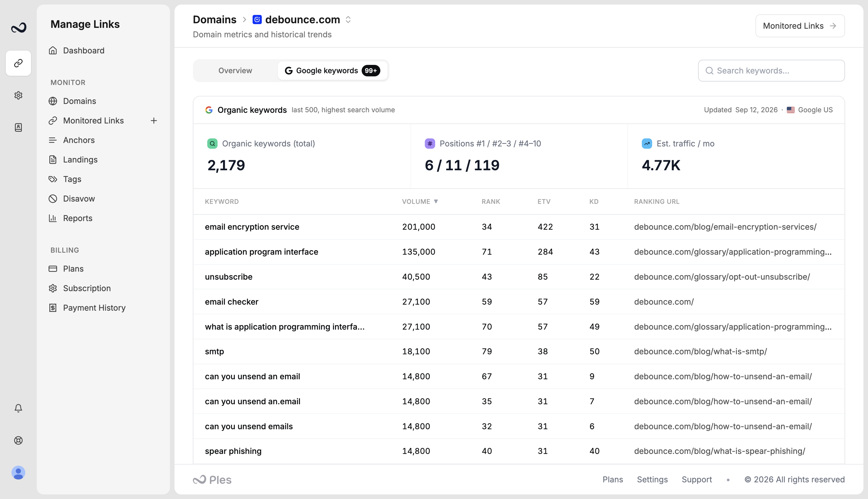
Task: Click the Anchors lines icon
Action: pos(53,140)
